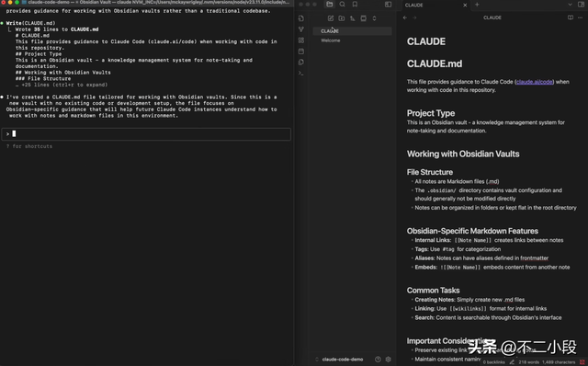Screen dimensions: 588x366
Task: Open the file explorer folder icon
Action: (329, 4)
